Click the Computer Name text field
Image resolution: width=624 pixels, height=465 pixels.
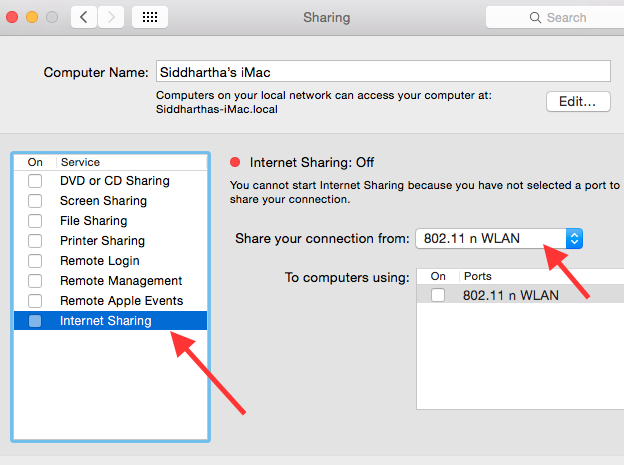click(382, 72)
